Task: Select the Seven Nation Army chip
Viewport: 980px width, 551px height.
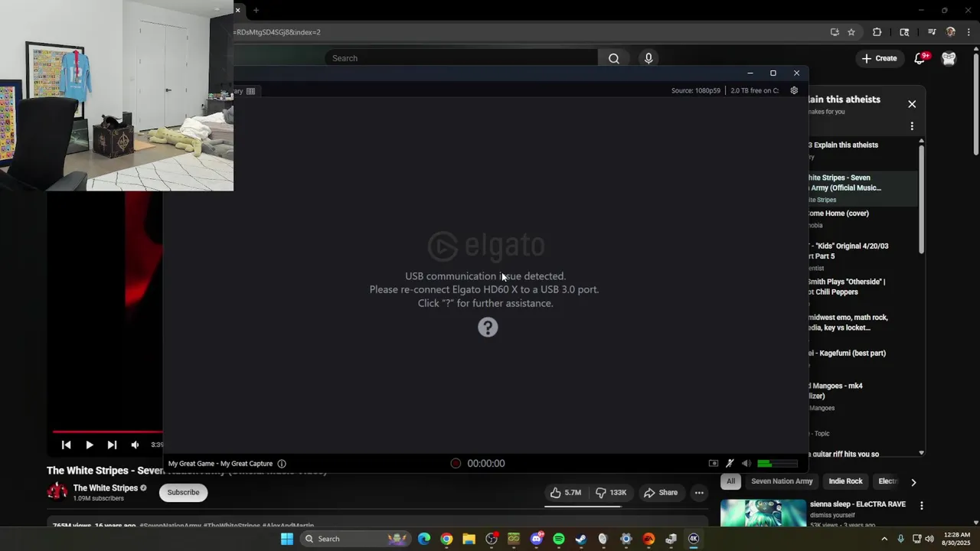Action: point(782,481)
